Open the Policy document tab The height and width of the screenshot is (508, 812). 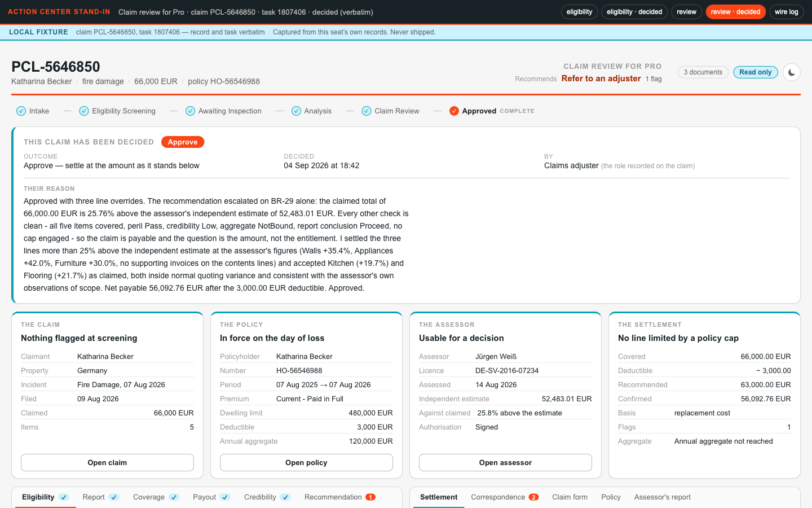(x=611, y=497)
